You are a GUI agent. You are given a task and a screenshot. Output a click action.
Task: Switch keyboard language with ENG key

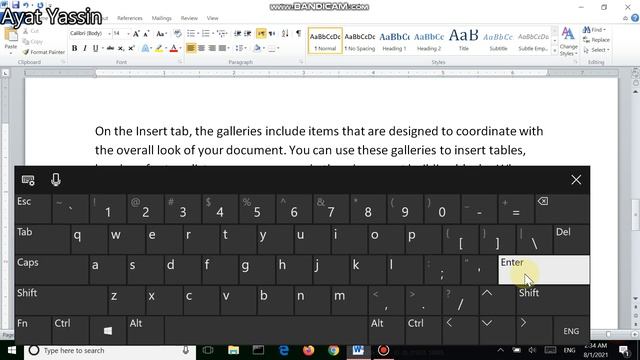click(571, 331)
